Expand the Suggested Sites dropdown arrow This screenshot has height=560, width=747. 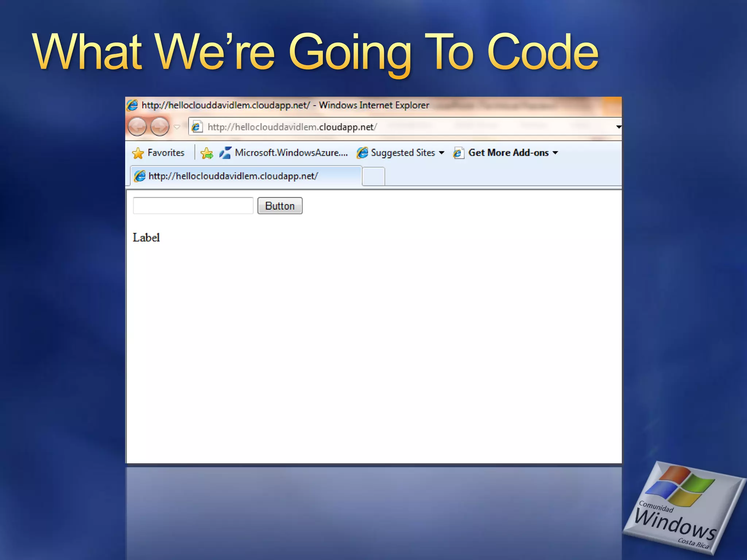[x=442, y=153]
